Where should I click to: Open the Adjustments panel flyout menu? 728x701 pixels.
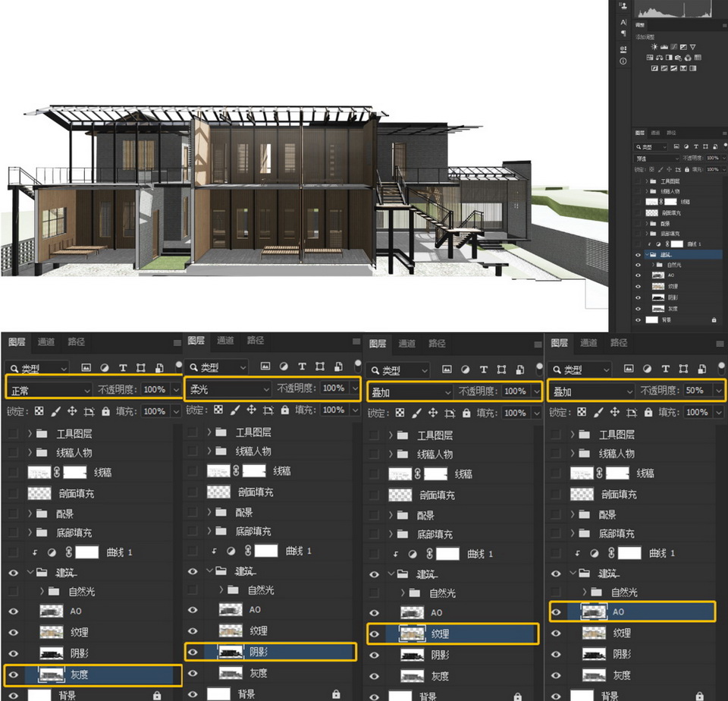[723, 25]
